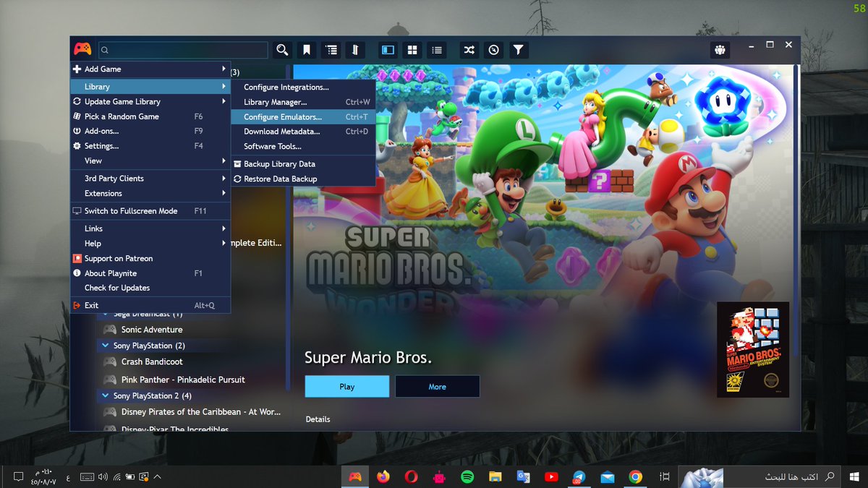This screenshot has width=868, height=488.
Task: Select Check for Updates
Action: (x=150, y=288)
